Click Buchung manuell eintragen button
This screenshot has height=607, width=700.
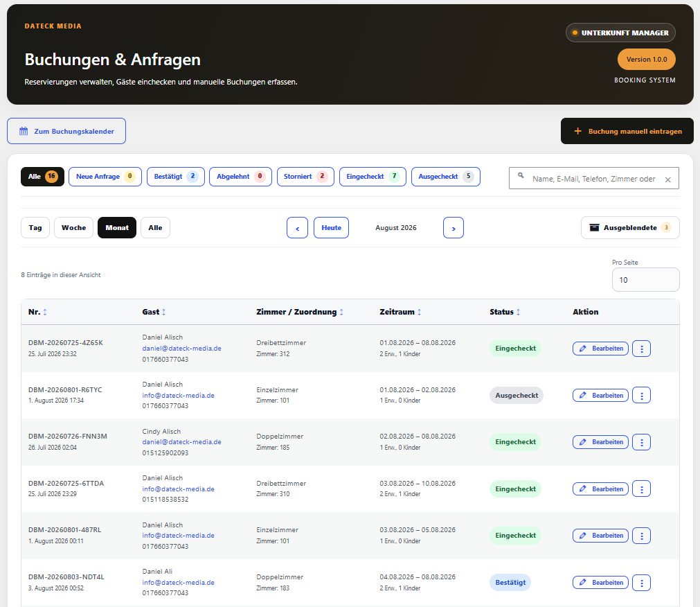627,131
